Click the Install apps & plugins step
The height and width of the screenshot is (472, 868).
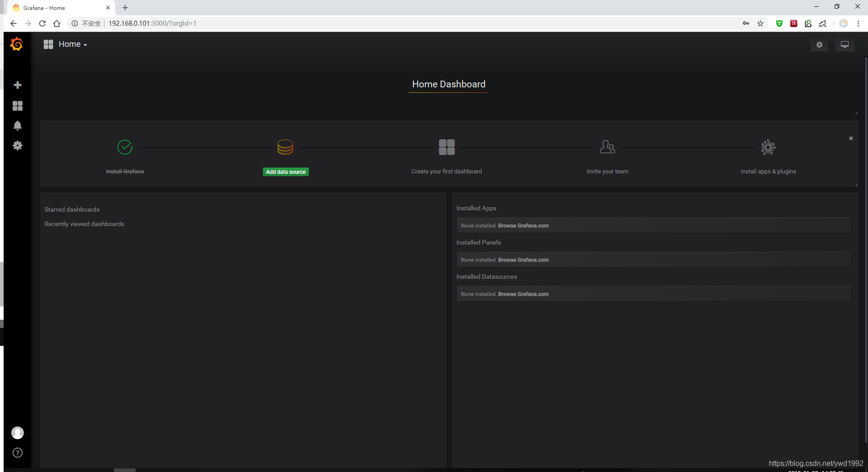[x=768, y=171]
